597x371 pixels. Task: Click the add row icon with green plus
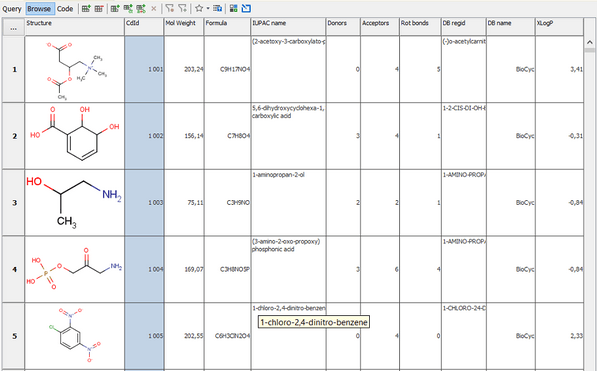coord(86,8)
